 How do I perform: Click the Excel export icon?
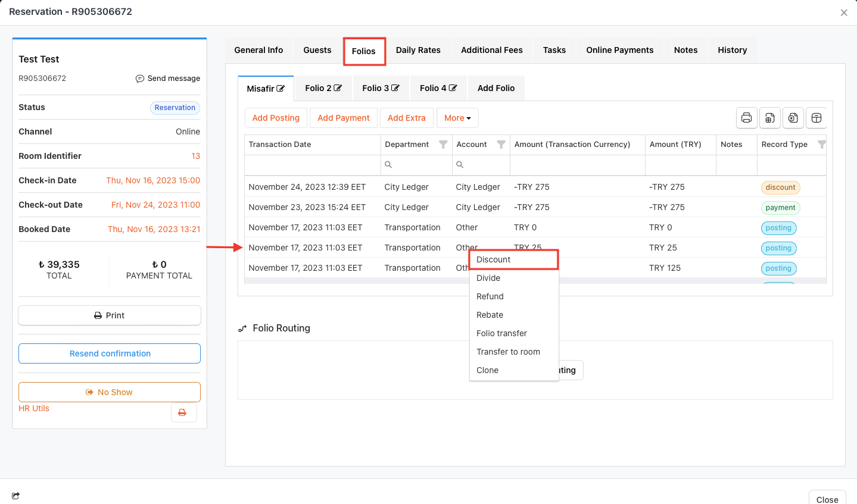[793, 118]
